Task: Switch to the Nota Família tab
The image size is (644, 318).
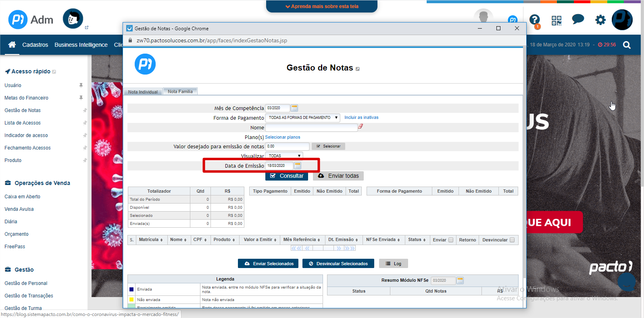Action: [x=180, y=91]
